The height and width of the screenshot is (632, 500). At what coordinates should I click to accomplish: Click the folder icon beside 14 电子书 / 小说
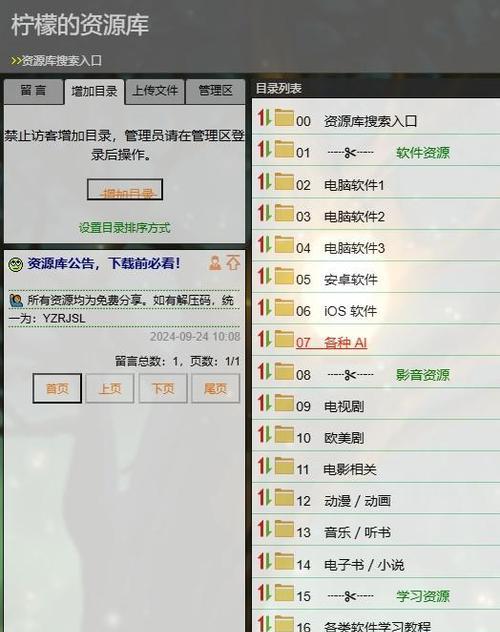pyautogui.click(x=284, y=561)
